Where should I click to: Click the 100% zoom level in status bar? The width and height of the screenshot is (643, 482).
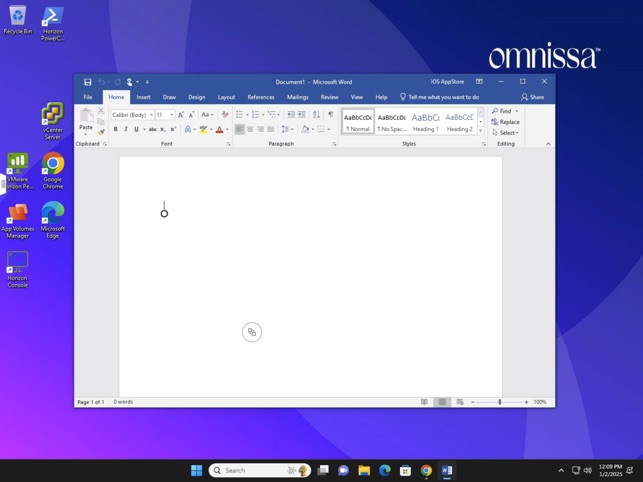(x=540, y=402)
